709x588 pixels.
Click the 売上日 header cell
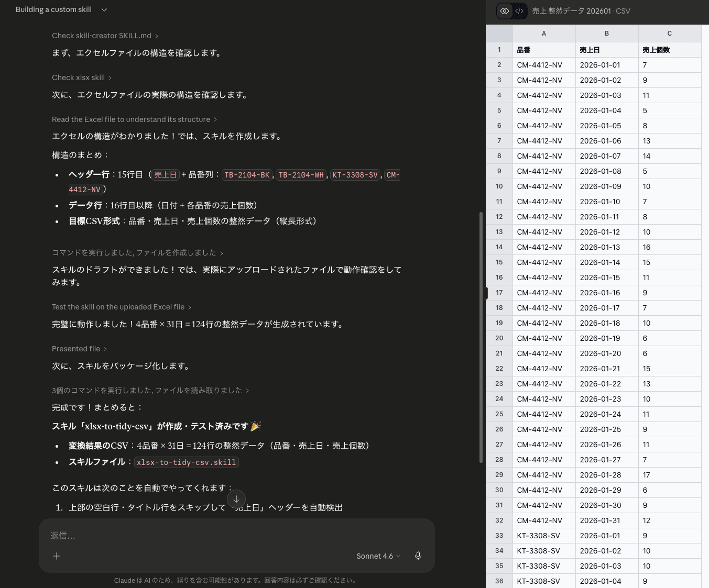pyautogui.click(x=606, y=50)
